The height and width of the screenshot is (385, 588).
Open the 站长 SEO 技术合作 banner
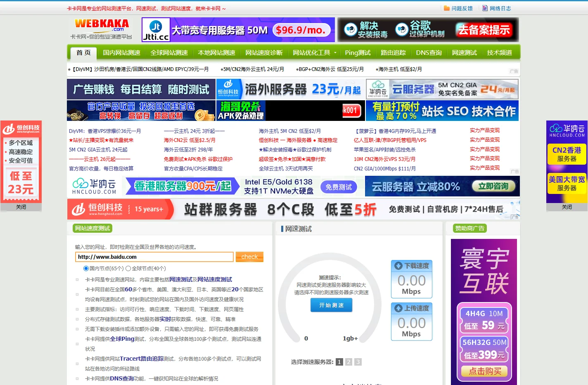[x=442, y=111]
